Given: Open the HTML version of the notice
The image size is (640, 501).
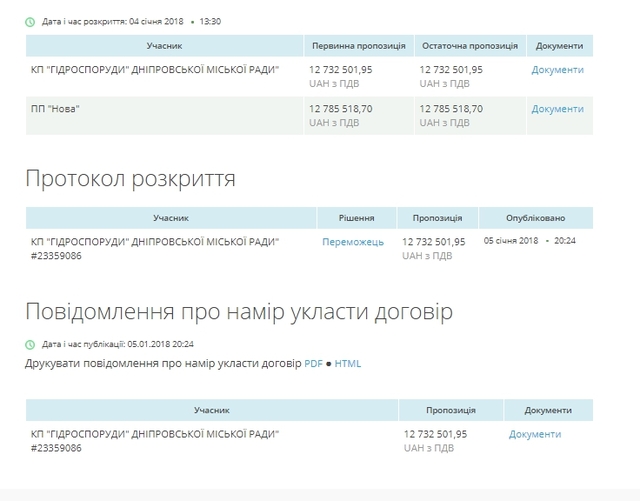Looking at the screenshot, I should click(348, 363).
